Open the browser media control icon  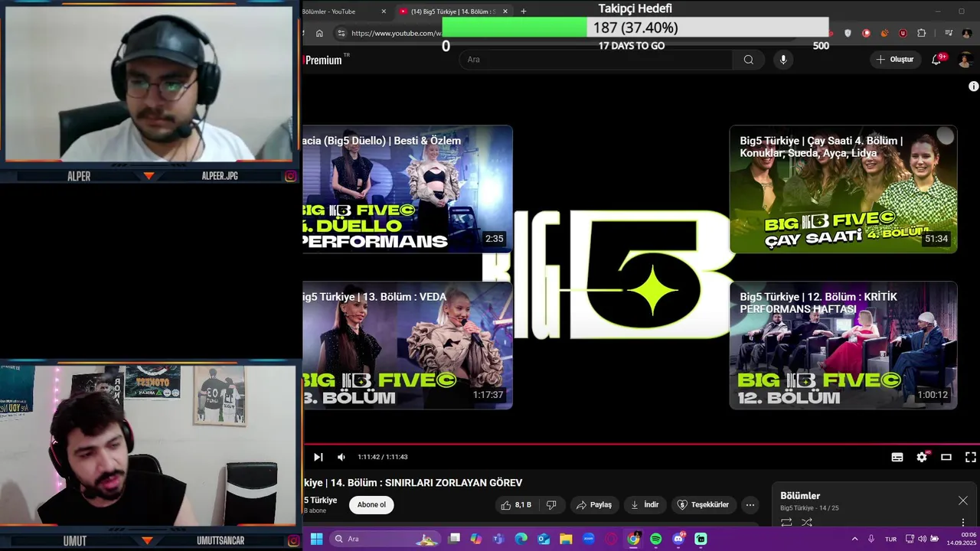[949, 33]
